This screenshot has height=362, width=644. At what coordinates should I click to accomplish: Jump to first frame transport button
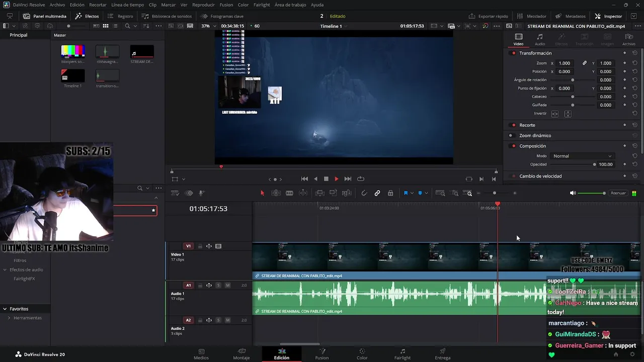tap(304, 179)
